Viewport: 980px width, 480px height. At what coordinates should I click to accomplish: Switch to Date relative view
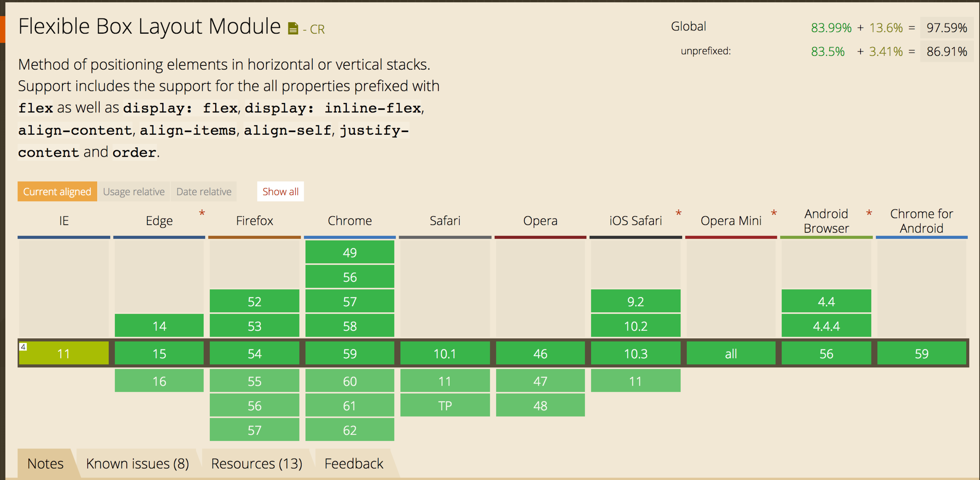pos(204,192)
